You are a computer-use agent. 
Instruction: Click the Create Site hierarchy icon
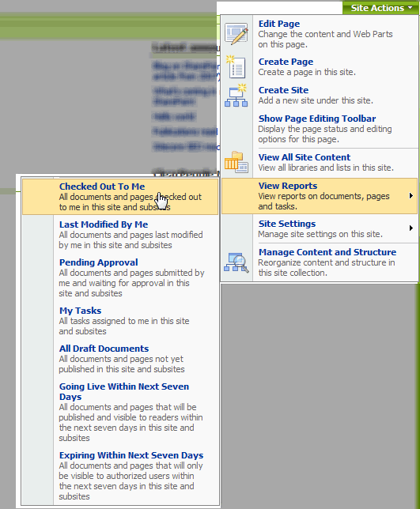(x=236, y=96)
